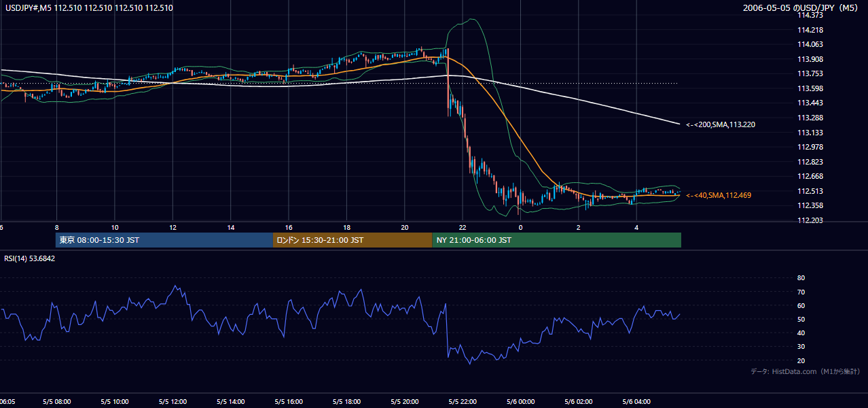Screen dimensions: 868x408
Task: Click the 5/6 04:00 date-time label
Action: [637, 402]
